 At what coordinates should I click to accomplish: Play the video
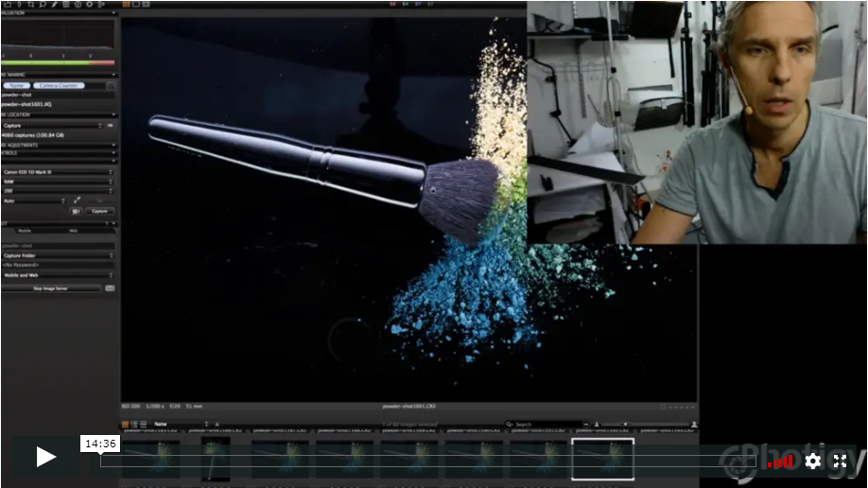(x=46, y=457)
